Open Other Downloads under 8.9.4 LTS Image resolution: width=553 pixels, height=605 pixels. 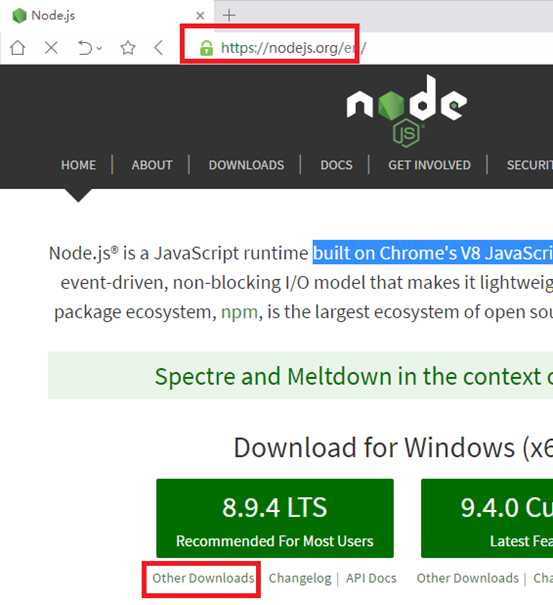coord(203,578)
